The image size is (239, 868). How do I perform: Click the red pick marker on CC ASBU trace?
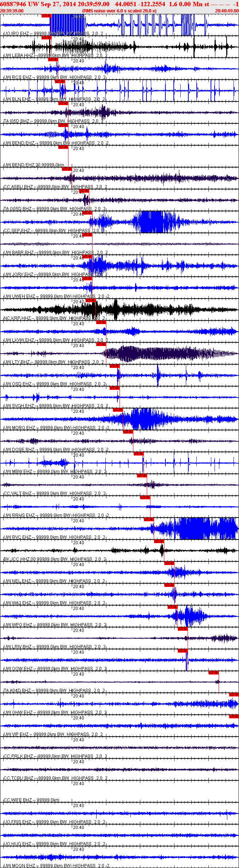pos(67,169)
